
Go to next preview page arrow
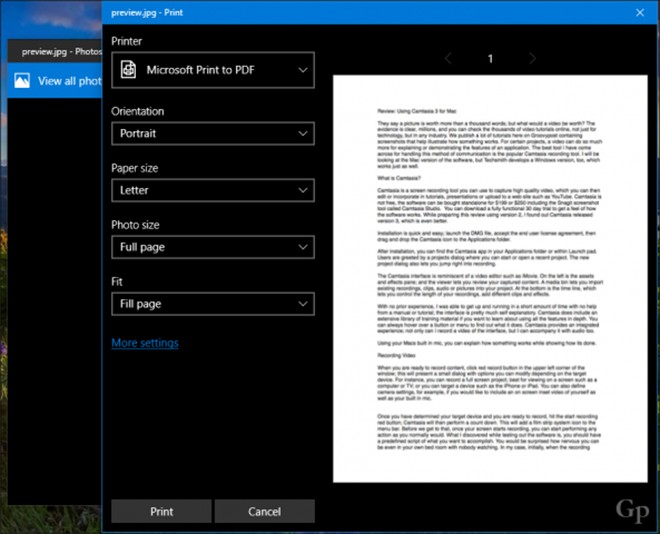532,58
